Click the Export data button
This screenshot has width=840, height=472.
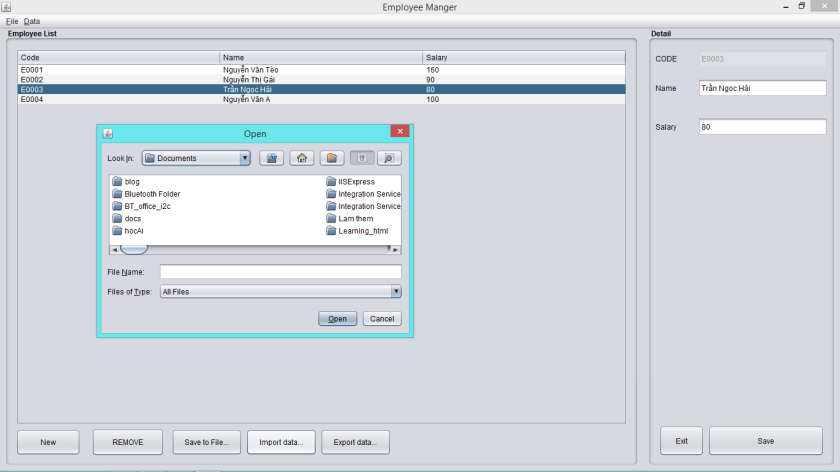pos(355,442)
